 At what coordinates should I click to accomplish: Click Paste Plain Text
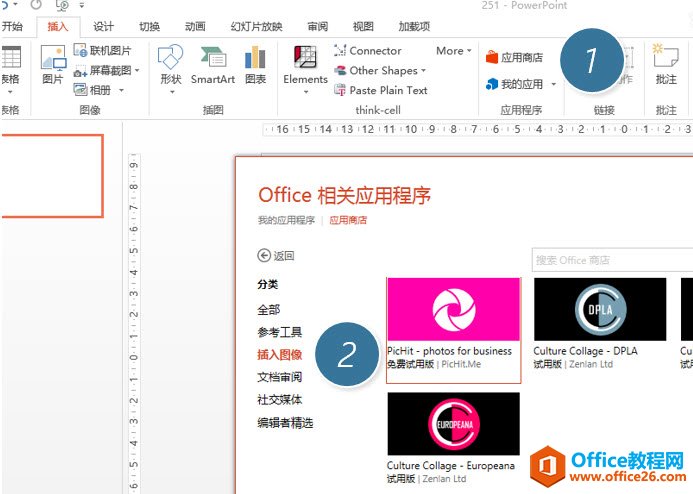(x=381, y=91)
